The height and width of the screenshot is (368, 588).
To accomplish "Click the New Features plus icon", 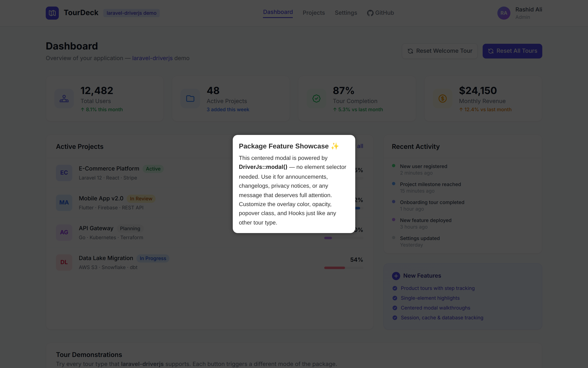I will [x=396, y=276].
